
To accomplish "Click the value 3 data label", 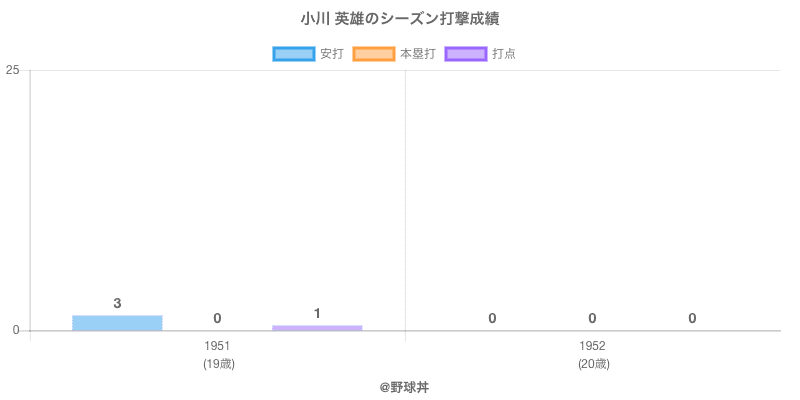I will click(117, 303).
